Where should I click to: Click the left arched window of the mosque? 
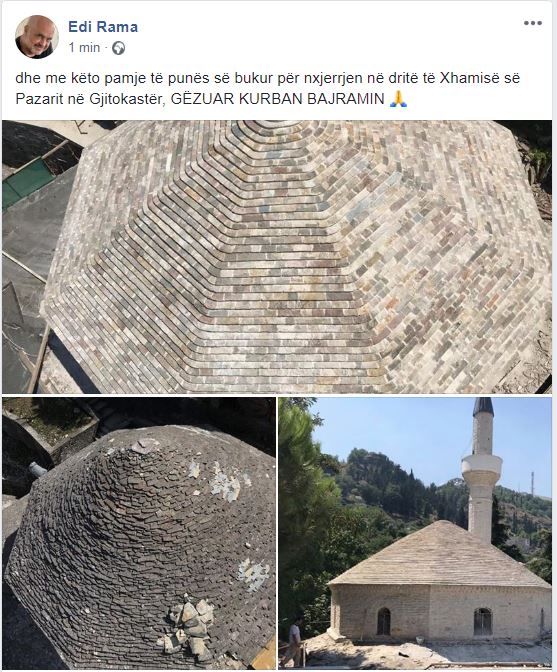pyautogui.click(x=383, y=621)
